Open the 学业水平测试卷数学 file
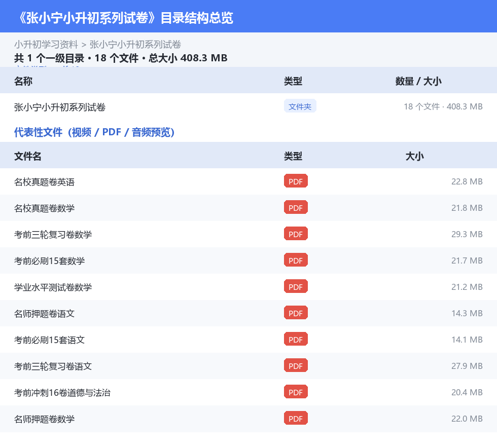Screen dimensions: 497x448 pos(53,287)
